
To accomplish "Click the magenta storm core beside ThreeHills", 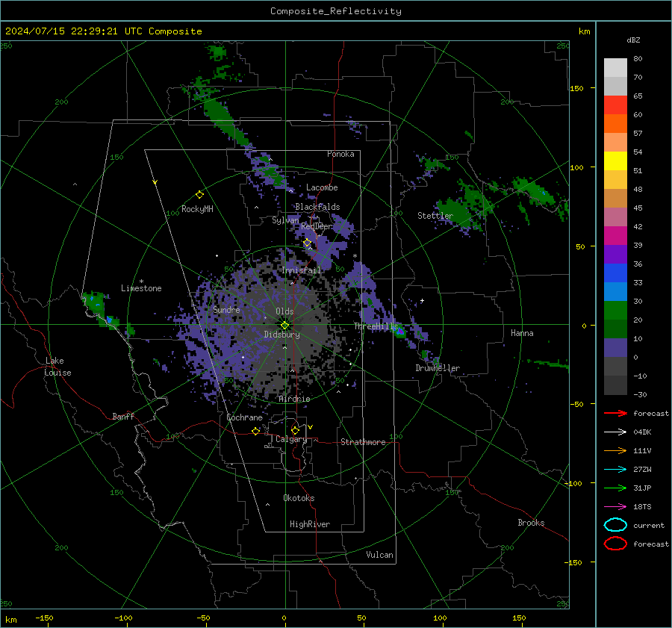I will pyautogui.click(x=400, y=331).
